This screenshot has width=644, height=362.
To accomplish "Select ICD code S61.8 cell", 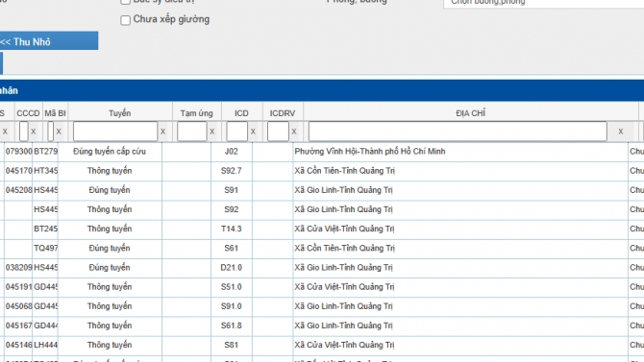I will coord(232,326).
